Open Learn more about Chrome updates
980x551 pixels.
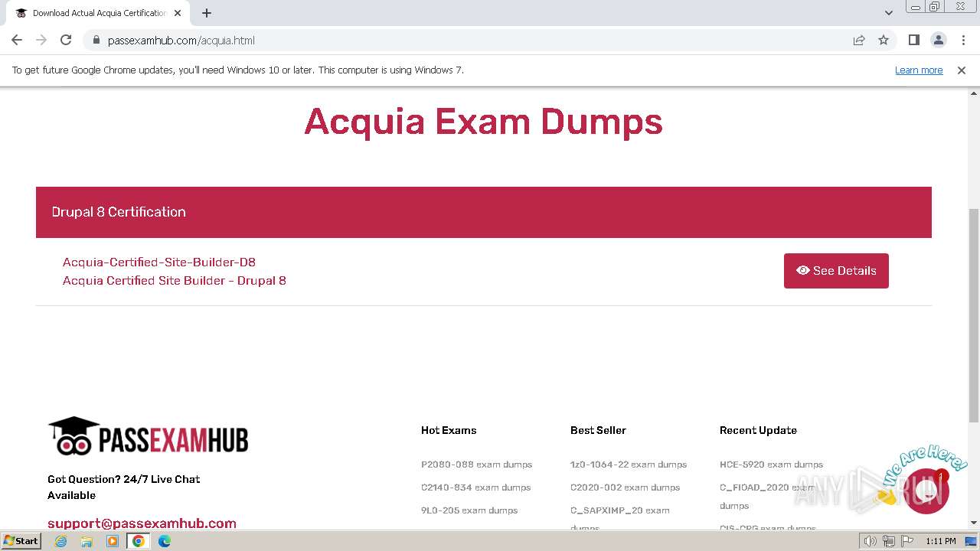click(919, 70)
